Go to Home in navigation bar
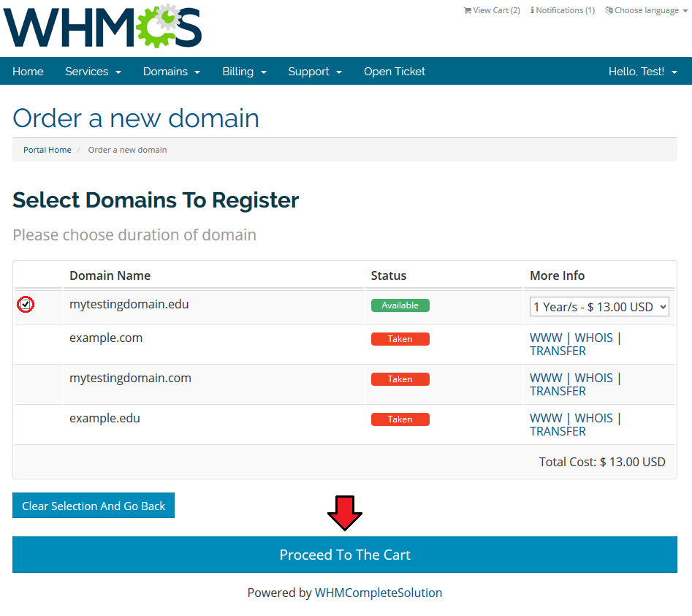The height and width of the screenshot is (616, 692). [x=28, y=72]
